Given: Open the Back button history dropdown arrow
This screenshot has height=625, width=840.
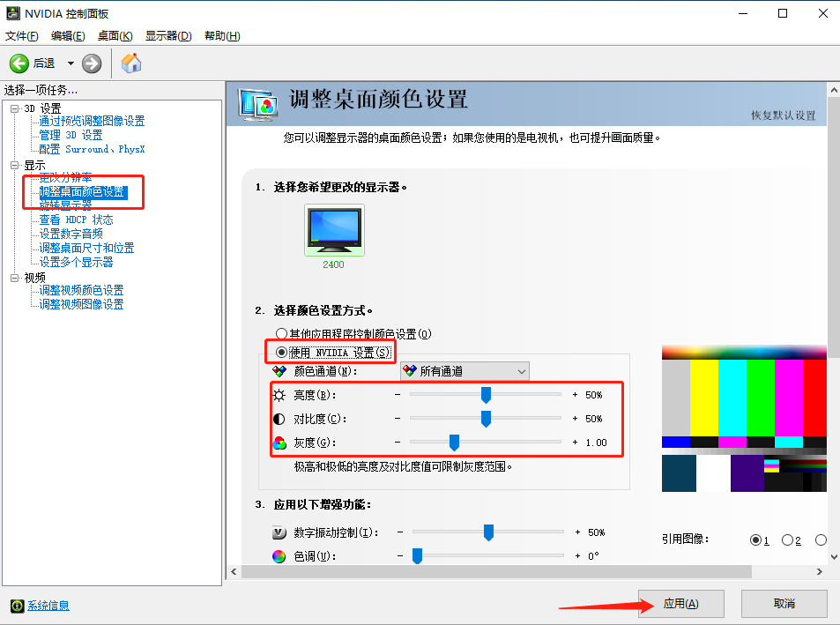Looking at the screenshot, I should point(71,63).
